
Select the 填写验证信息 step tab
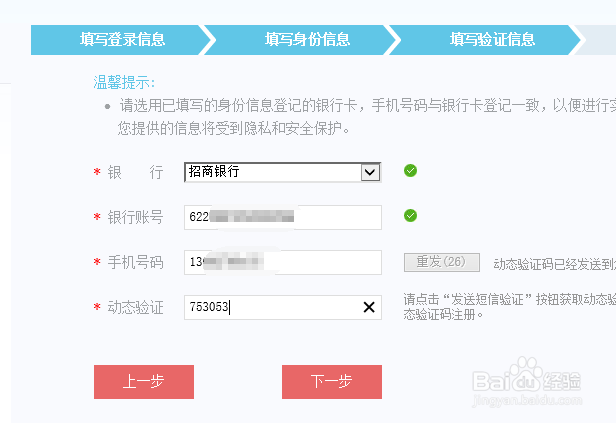(x=492, y=40)
